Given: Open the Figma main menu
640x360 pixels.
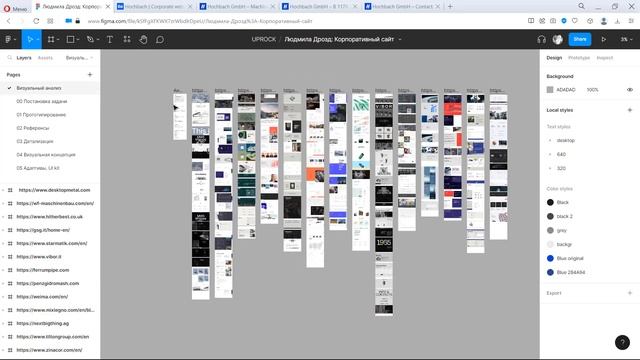Looking at the screenshot, I should tap(10, 40).
